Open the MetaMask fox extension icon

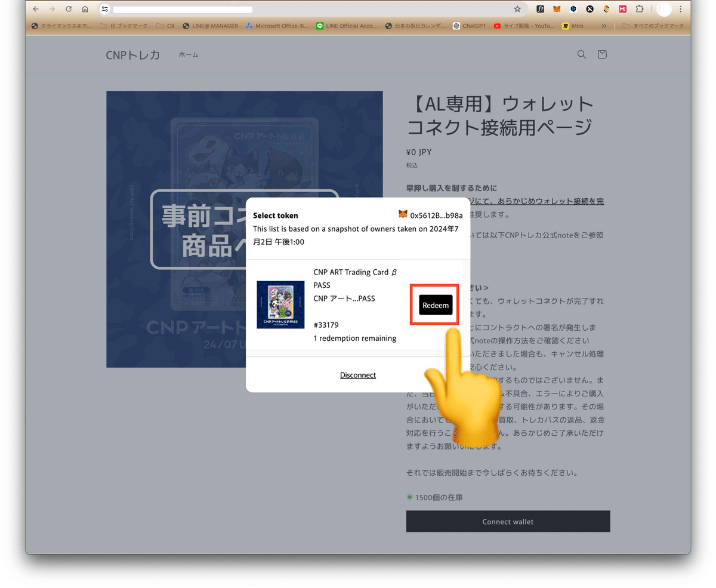(x=557, y=9)
